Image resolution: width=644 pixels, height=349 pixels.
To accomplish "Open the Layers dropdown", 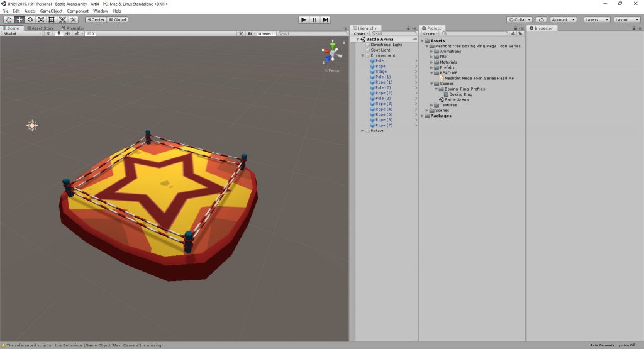I will [596, 19].
